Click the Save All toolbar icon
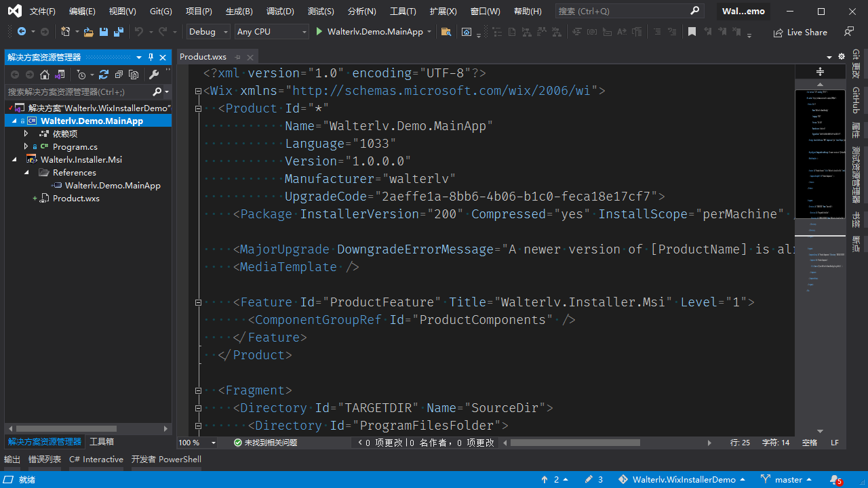Viewport: 868px width, 488px height. [x=119, y=32]
